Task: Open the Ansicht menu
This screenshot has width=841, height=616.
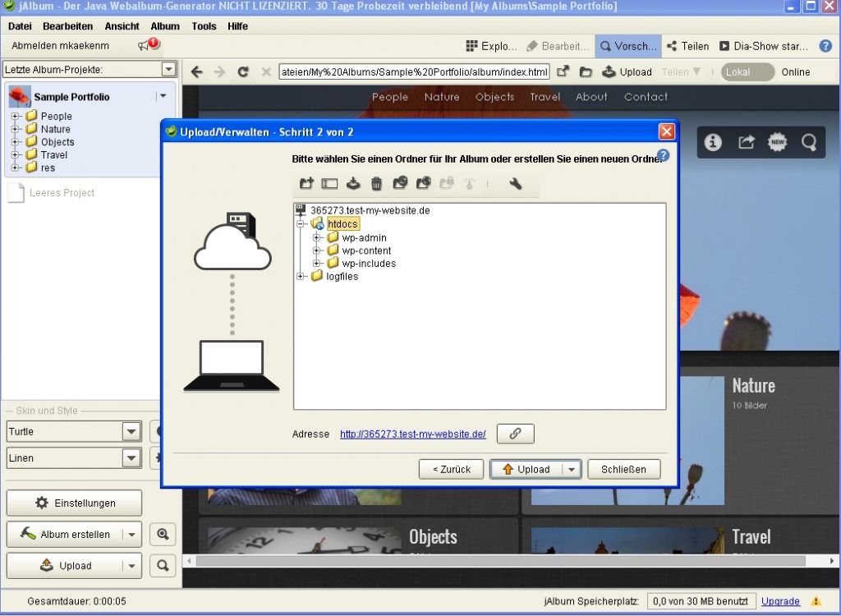Action: tap(122, 26)
